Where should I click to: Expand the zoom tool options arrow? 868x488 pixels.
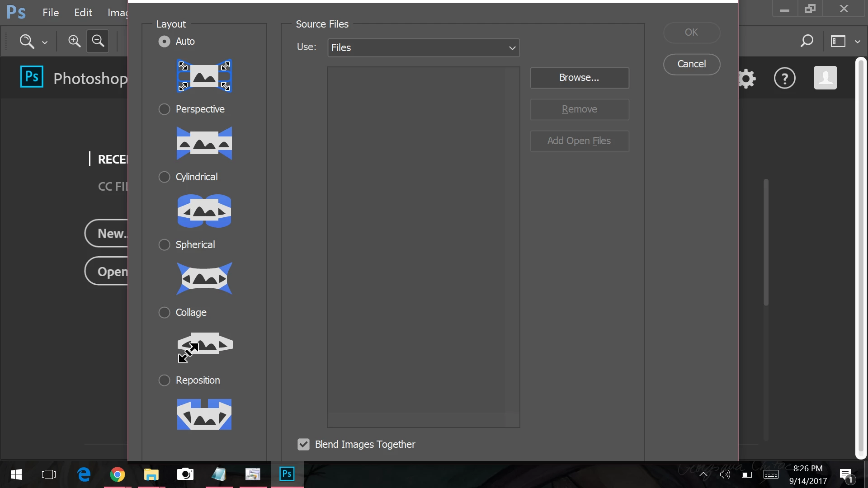[45, 42]
